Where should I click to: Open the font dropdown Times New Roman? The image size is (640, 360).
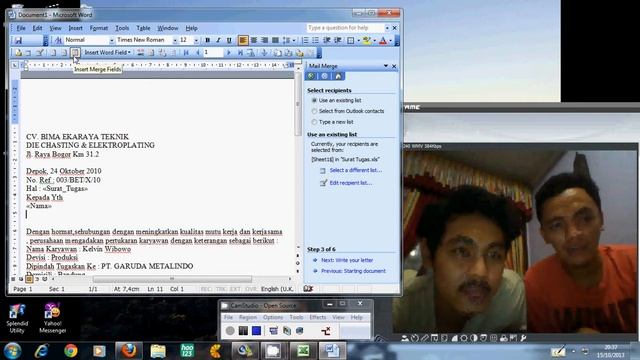point(175,40)
